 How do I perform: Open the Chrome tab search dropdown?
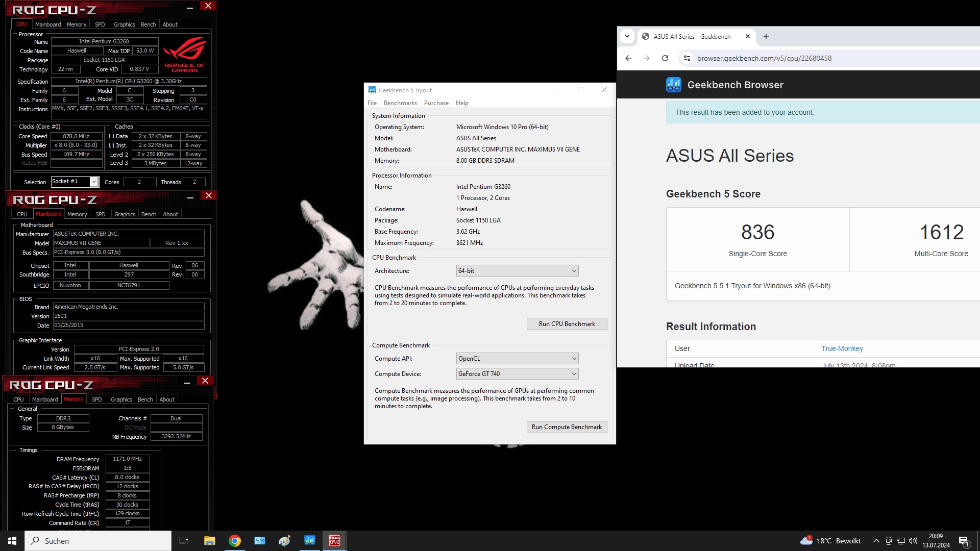(x=627, y=36)
